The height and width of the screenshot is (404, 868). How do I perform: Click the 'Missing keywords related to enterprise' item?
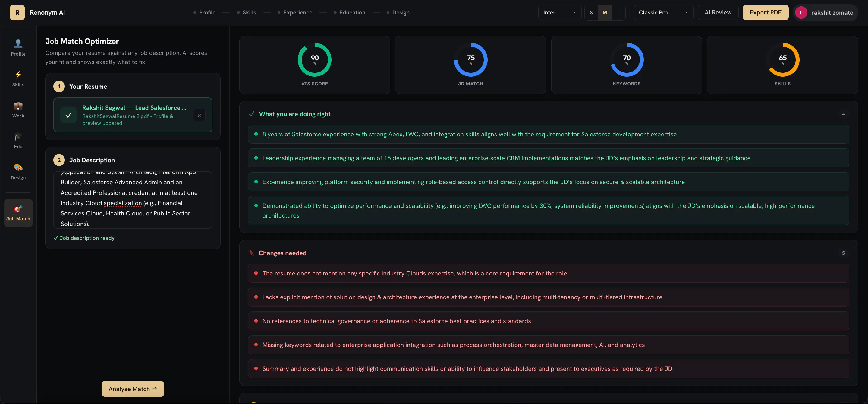[548, 345]
